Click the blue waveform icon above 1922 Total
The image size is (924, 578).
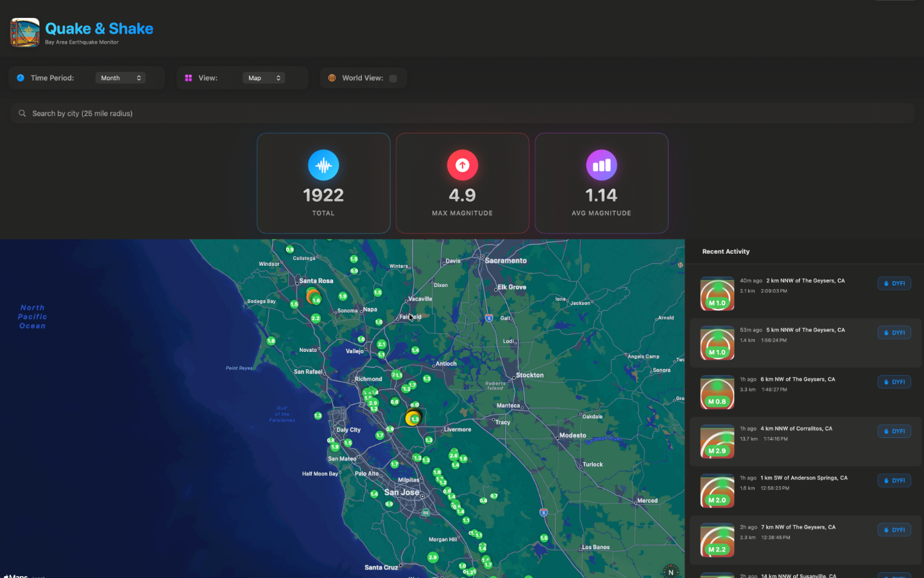(x=323, y=166)
